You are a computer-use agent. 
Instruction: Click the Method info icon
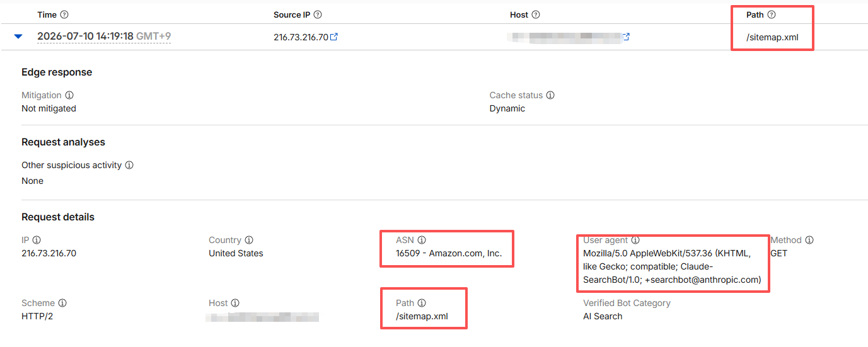point(809,240)
